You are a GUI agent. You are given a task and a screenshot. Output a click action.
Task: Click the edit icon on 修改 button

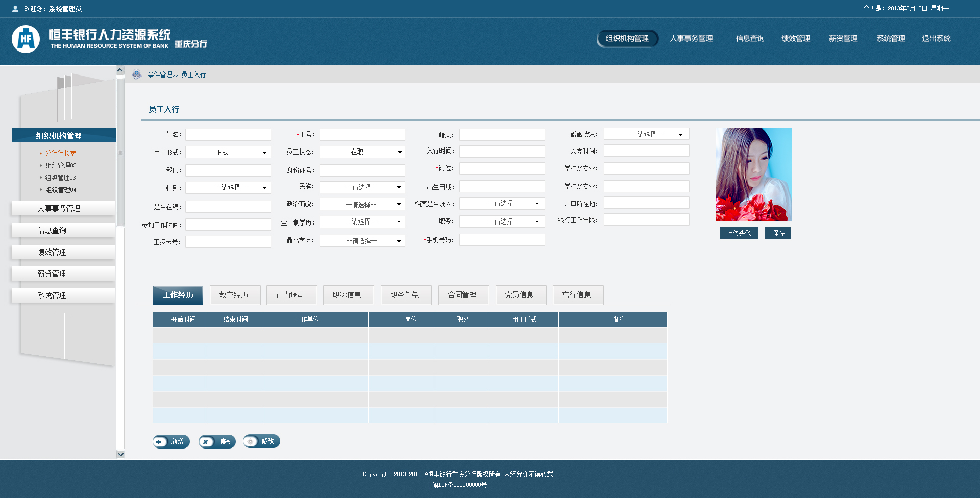(250, 441)
